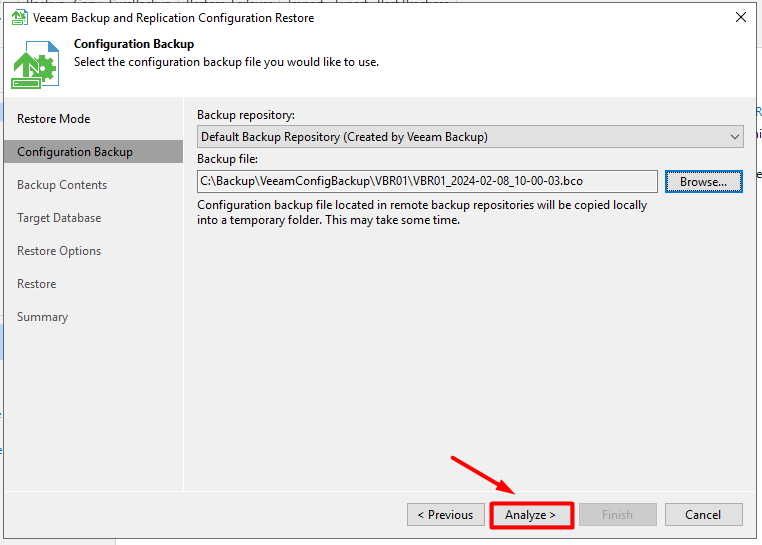Select the Configuration Backup step

click(x=93, y=152)
